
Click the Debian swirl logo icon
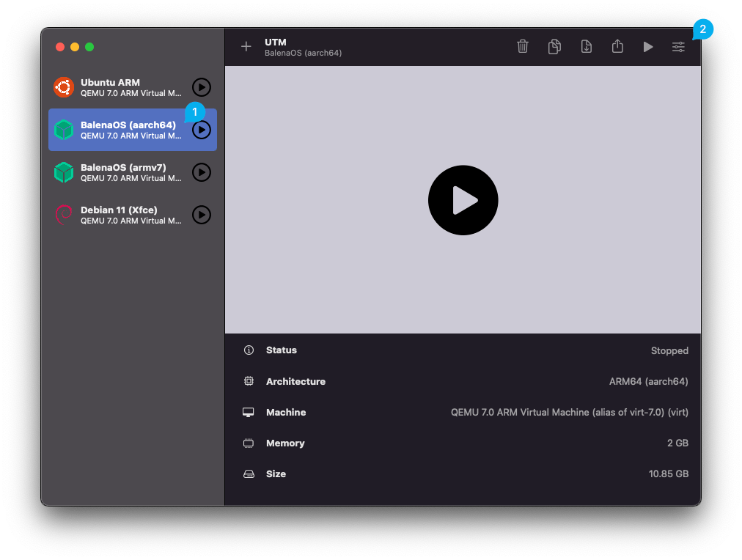click(64, 215)
